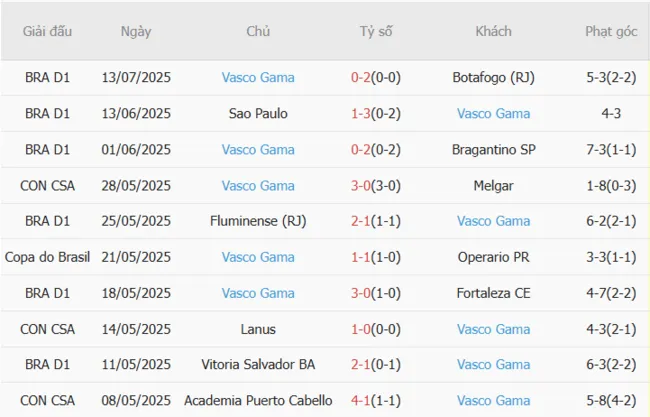Select the "Phạt góc" column header
The image size is (650, 417).
click(x=612, y=31)
